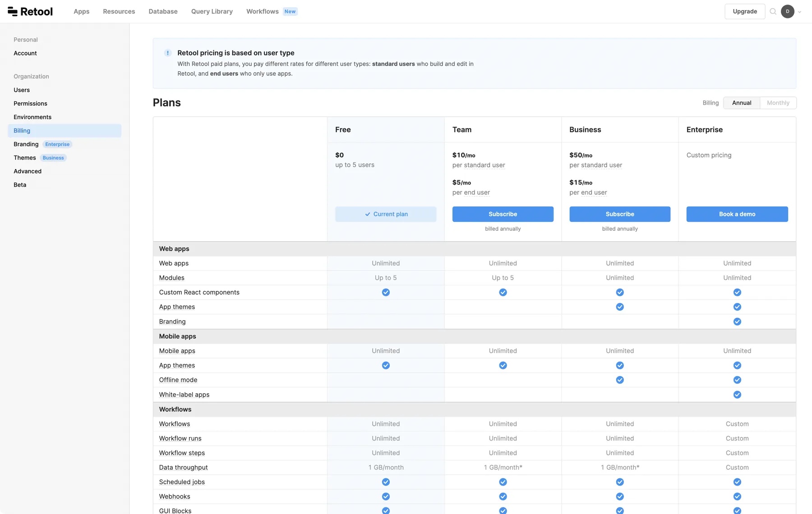Open Permissions settings
This screenshot has width=812, height=514.
coord(30,103)
